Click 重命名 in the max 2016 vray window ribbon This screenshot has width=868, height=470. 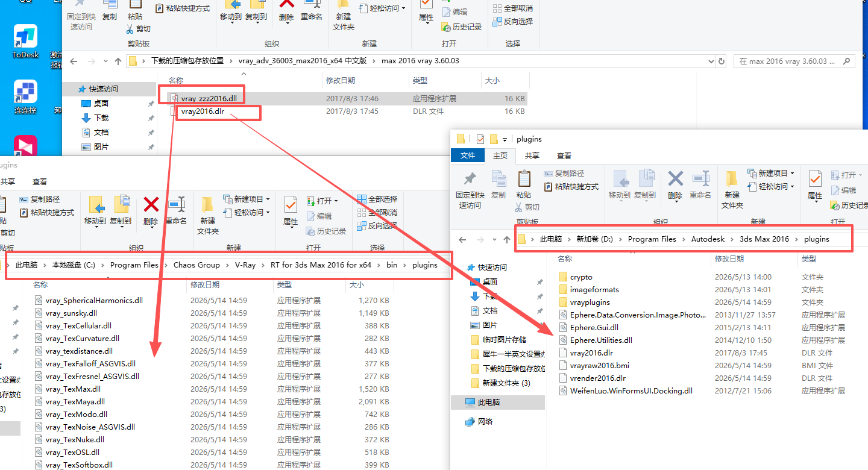[x=312, y=11]
